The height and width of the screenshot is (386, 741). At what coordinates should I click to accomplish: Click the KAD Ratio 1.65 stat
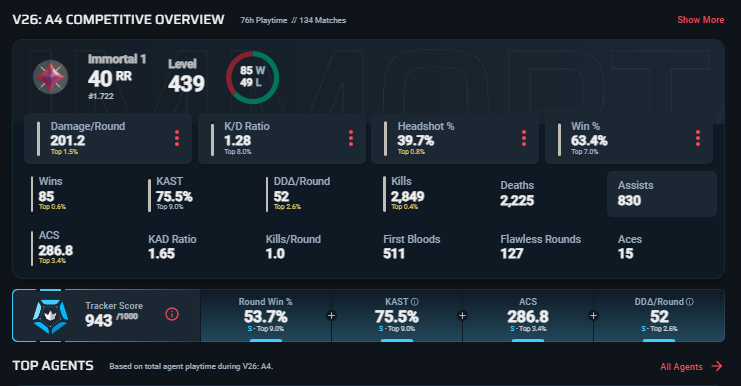click(172, 247)
